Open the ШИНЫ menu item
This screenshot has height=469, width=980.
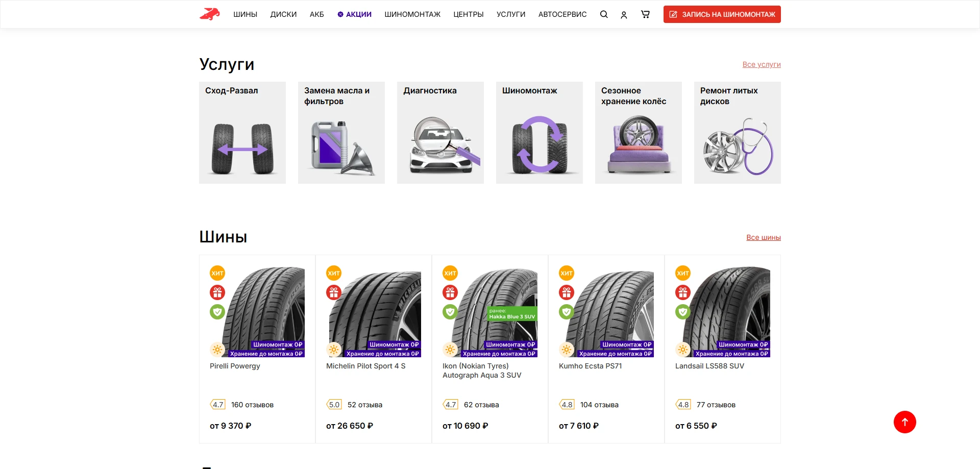pos(245,14)
